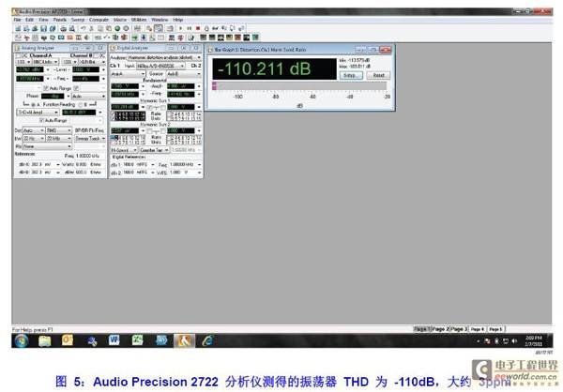Image resolution: width=563 pixels, height=392 pixels.
Task: Toggle Channel A Auto Range checkbox
Action: 46,88
